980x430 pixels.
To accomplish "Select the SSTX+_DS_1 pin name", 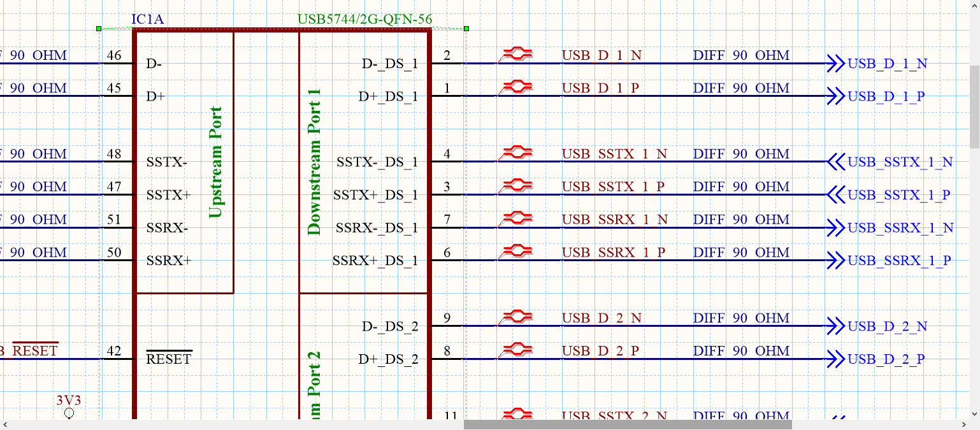I will (x=376, y=195).
